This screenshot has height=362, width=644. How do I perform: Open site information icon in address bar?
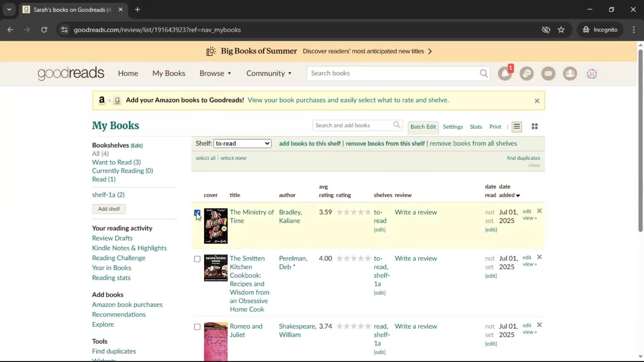tap(64, 30)
